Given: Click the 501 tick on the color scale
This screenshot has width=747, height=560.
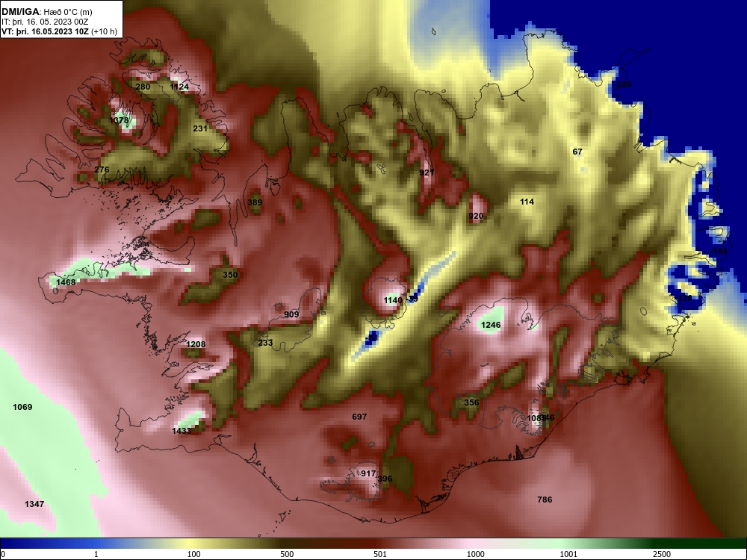Looking at the screenshot, I should click(380, 554).
